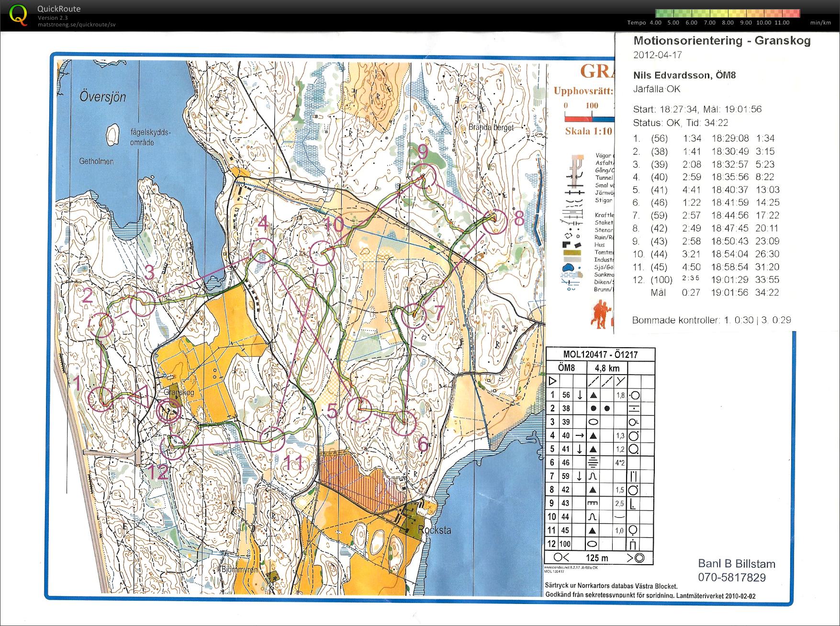Click control circle 6 near the lake
The height and width of the screenshot is (626, 840).
point(404,422)
